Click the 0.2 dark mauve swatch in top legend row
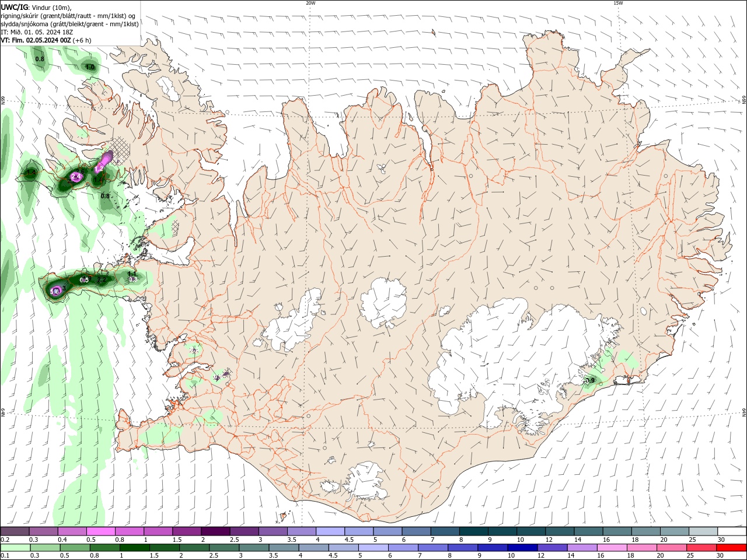747x560 pixels. coord(15,531)
